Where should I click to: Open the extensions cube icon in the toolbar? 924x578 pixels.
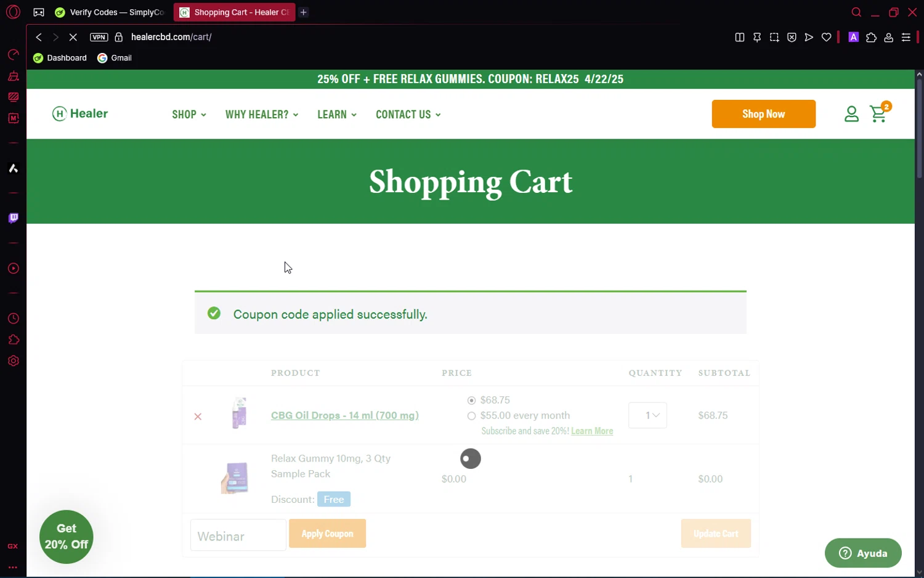point(871,38)
